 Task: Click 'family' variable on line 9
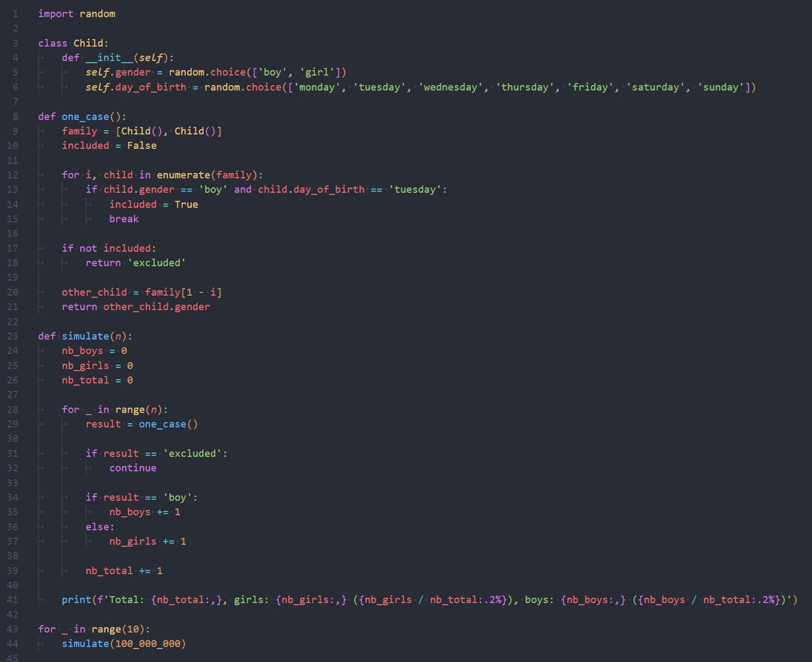tap(79, 131)
